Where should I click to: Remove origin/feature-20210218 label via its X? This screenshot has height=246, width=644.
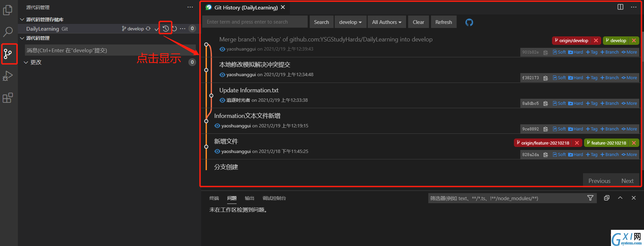point(577,143)
